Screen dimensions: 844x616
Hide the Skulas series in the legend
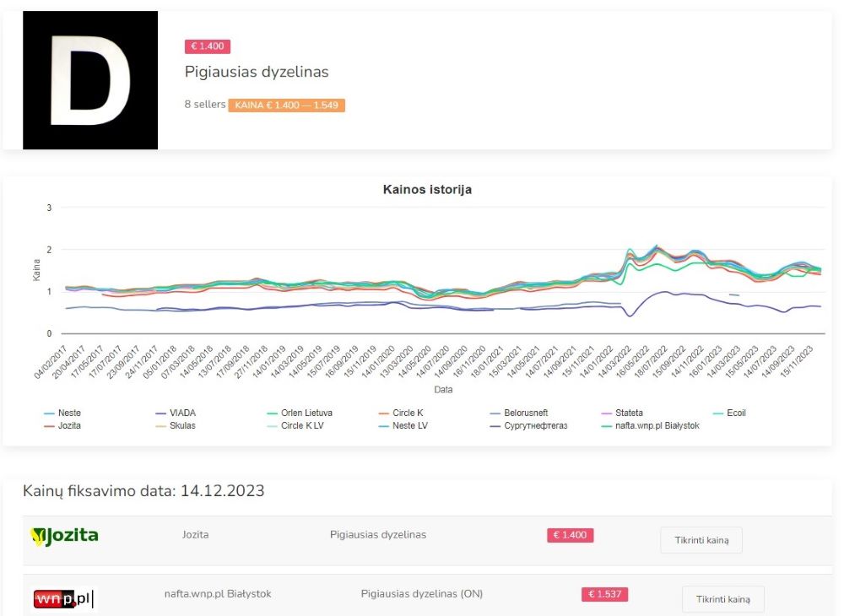[x=176, y=425]
